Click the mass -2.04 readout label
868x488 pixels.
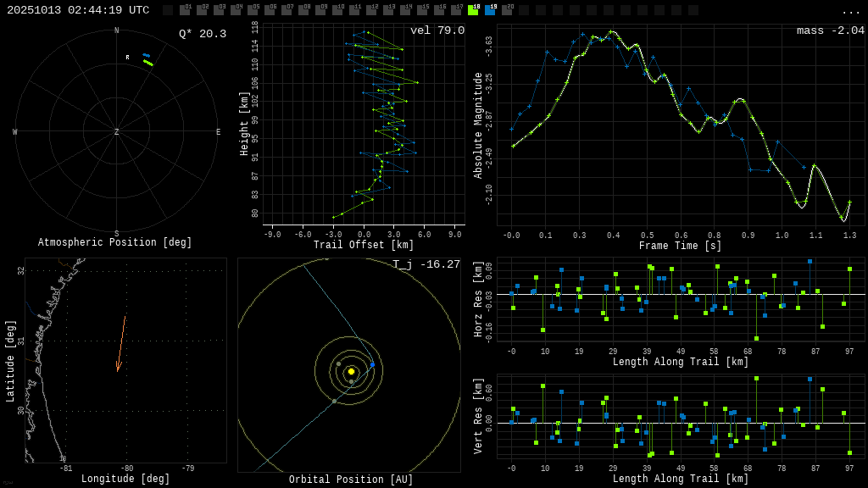tap(830, 31)
